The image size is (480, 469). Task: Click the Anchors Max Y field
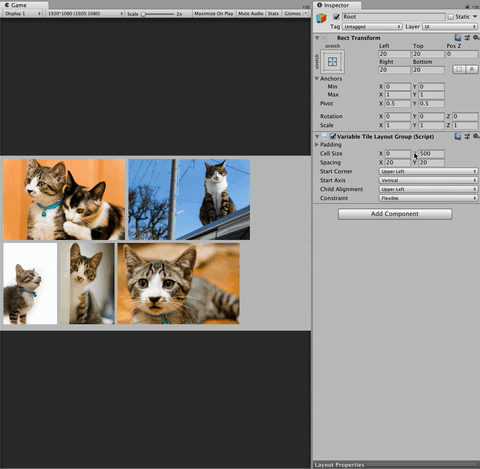coord(431,95)
